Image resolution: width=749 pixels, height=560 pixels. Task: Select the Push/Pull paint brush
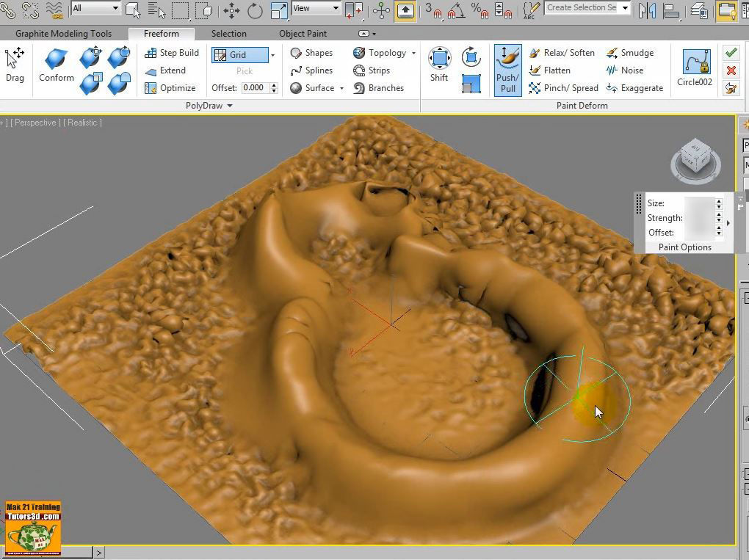click(x=507, y=69)
